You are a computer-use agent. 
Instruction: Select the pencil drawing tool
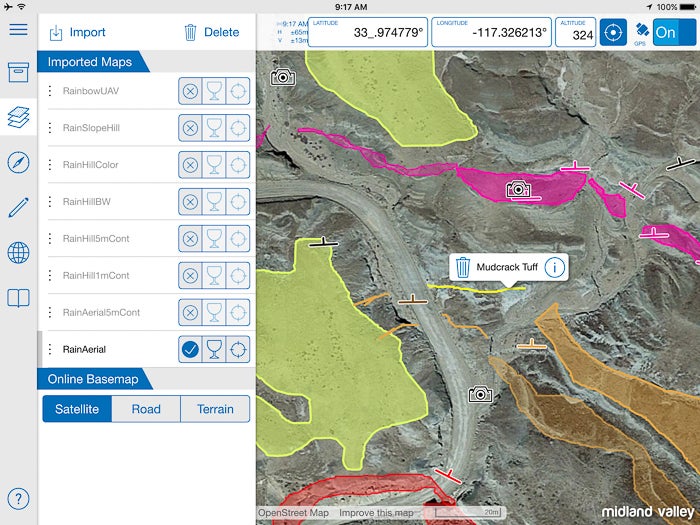[18, 208]
